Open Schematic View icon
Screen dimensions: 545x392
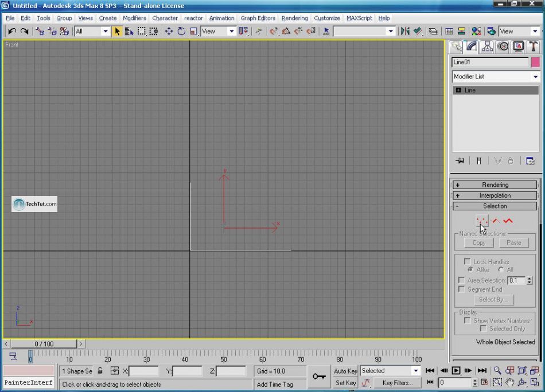tap(462, 32)
